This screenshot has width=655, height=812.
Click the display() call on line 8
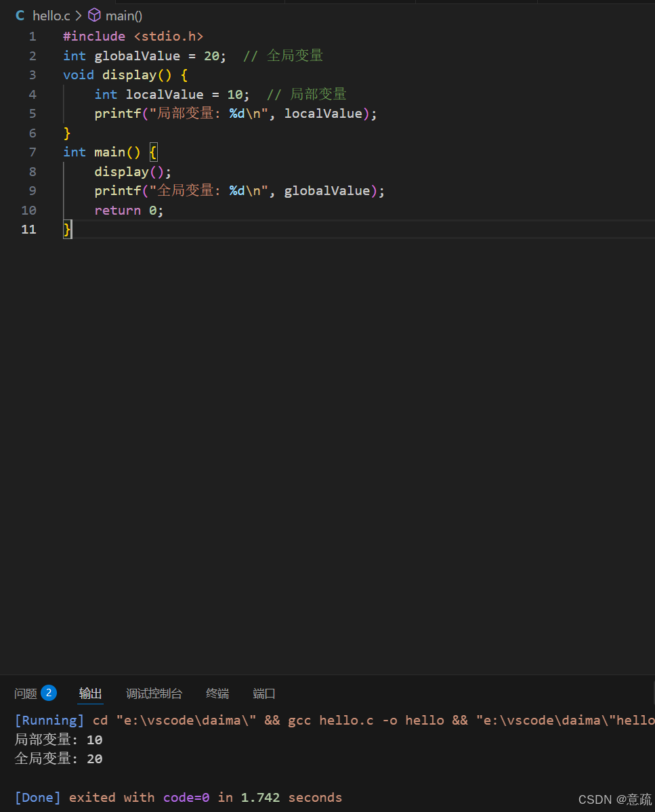click(x=133, y=172)
